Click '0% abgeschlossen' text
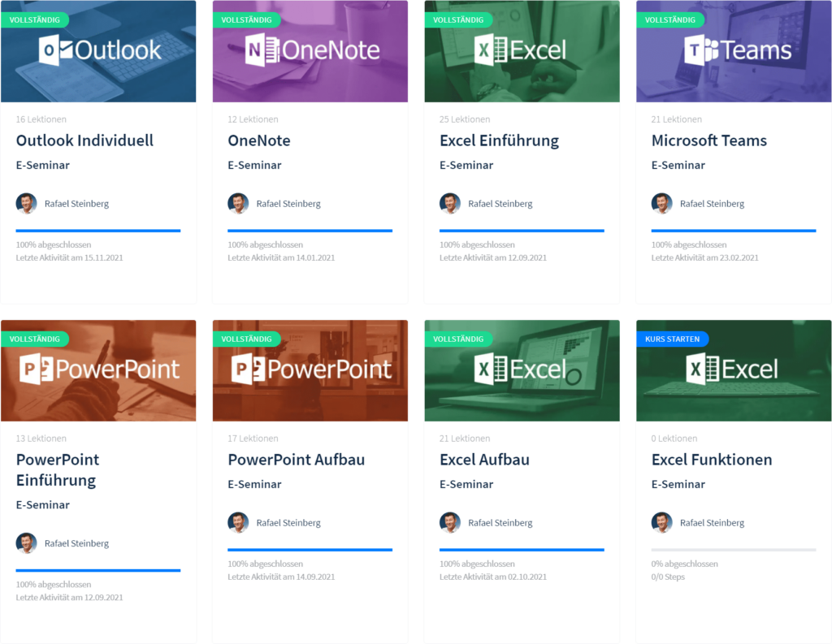Screen dimensions: 832x644 [x=684, y=564]
